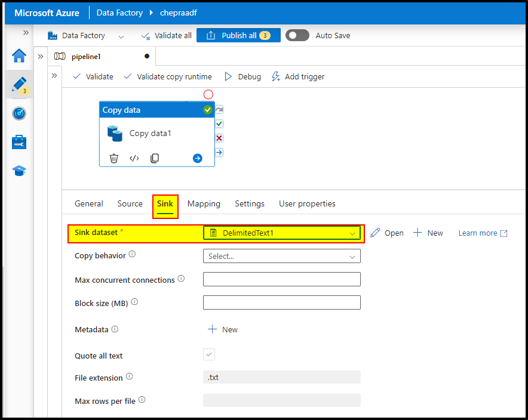This screenshot has width=528, height=420.
Task: Show info tooltip for Metadata
Action: [115, 329]
